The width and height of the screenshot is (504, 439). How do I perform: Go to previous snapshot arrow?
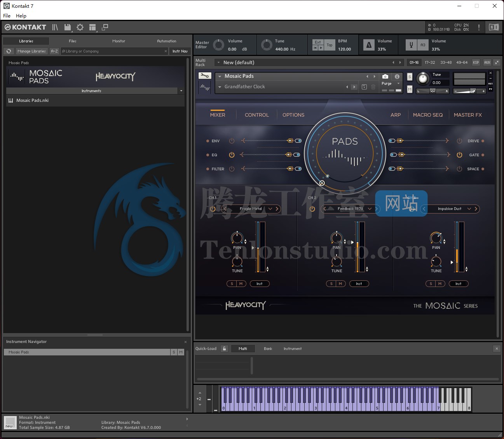click(x=347, y=87)
